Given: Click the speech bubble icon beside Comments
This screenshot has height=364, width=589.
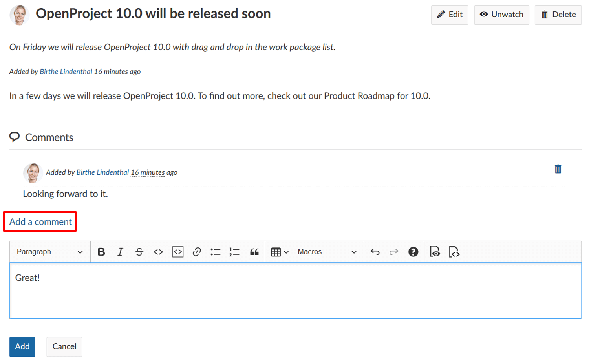Looking at the screenshot, I should pyautogui.click(x=15, y=137).
